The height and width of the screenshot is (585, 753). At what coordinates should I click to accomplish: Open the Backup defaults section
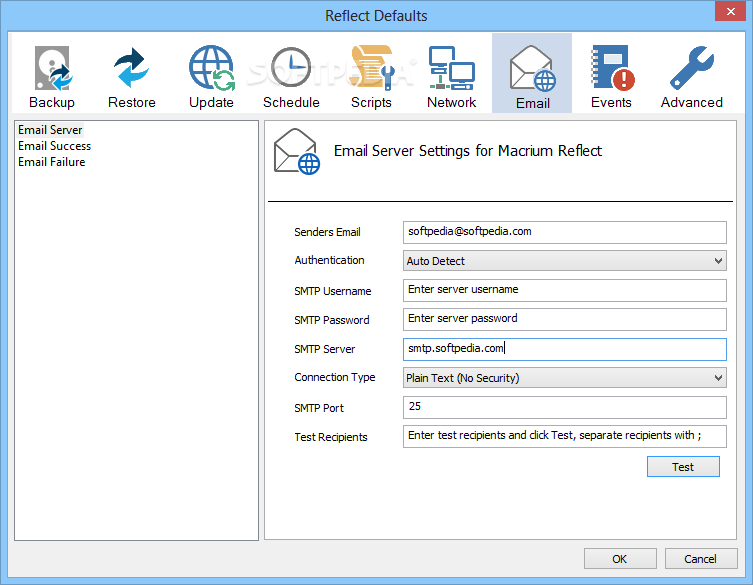52,76
